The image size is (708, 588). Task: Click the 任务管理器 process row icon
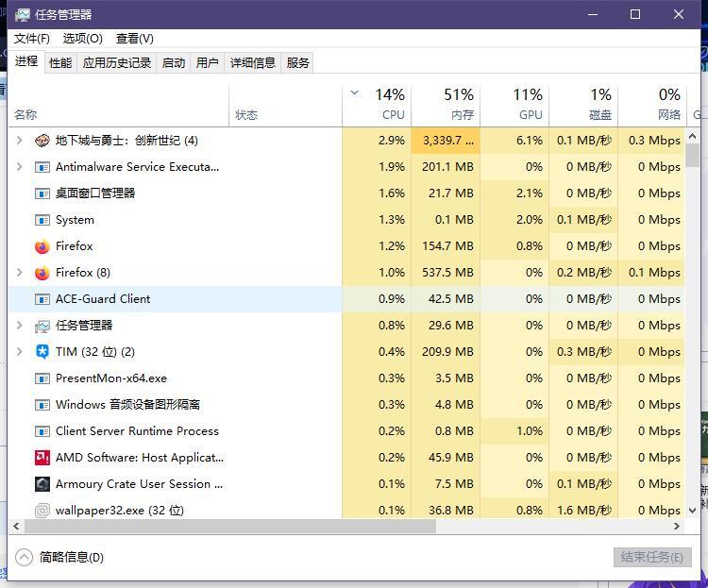pos(42,326)
